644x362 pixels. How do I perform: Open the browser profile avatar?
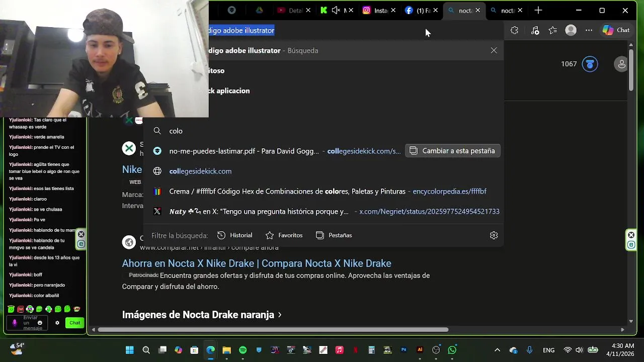571,30
